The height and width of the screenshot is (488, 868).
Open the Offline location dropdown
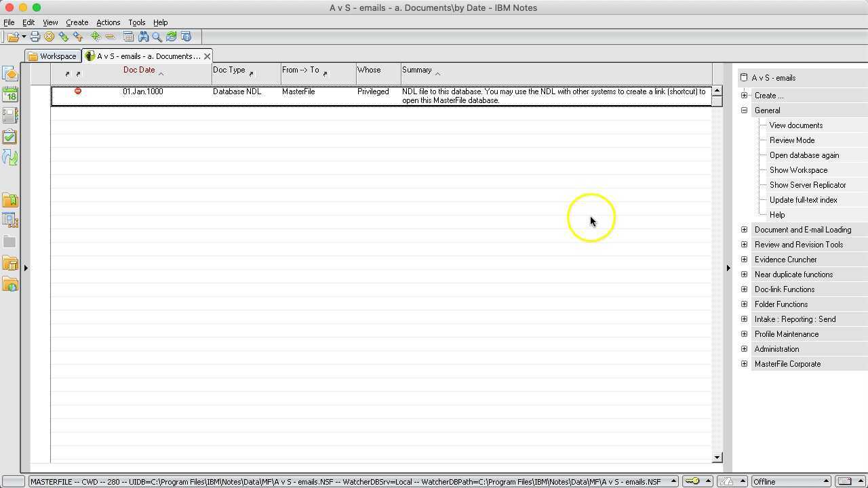[x=790, y=481]
